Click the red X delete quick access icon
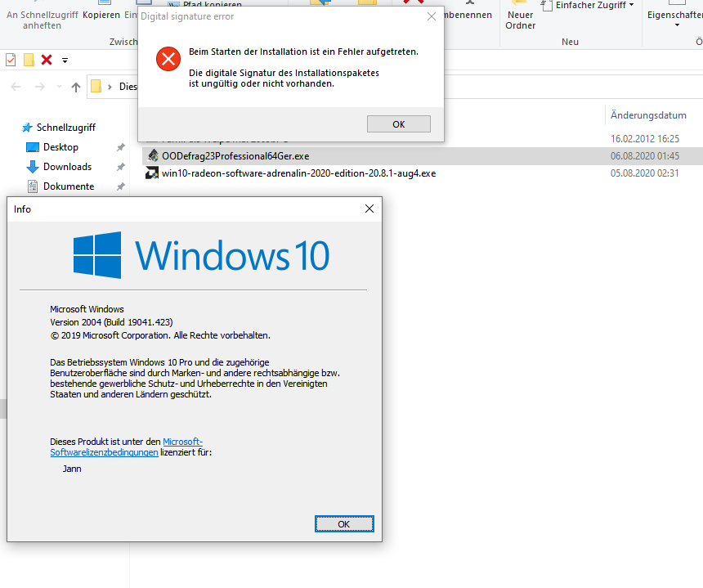The height and width of the screenshot is (588, 703). tap(47, 60)
